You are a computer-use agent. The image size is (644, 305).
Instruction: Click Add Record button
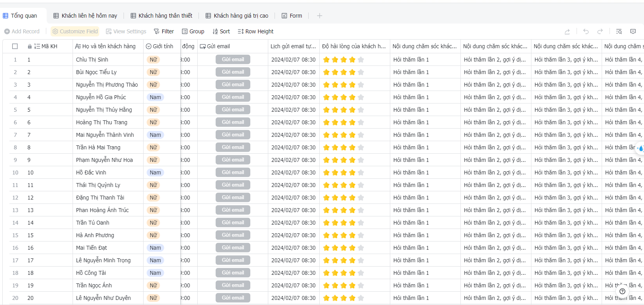[22, 31]
